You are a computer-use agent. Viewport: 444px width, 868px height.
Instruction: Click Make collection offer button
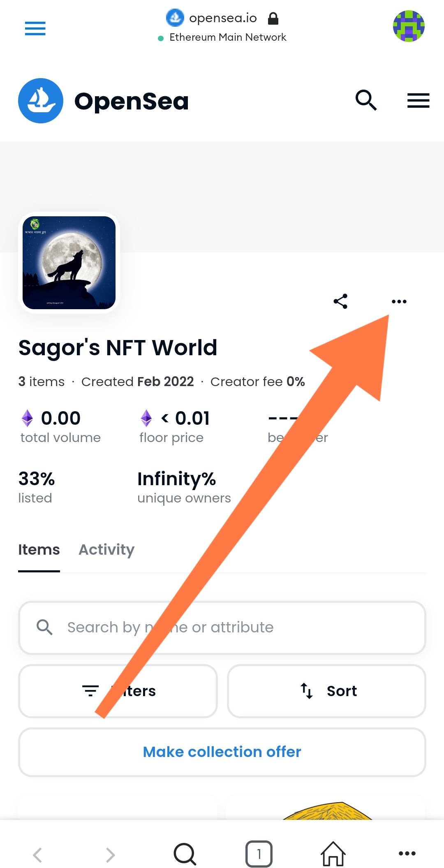click(x=222, y=752)
